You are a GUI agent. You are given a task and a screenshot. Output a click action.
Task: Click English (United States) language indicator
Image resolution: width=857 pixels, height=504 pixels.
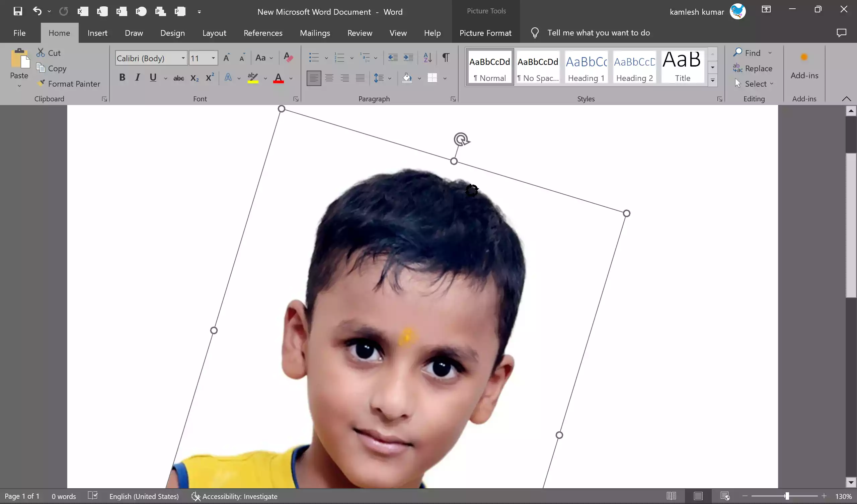[x=144, y=496]
